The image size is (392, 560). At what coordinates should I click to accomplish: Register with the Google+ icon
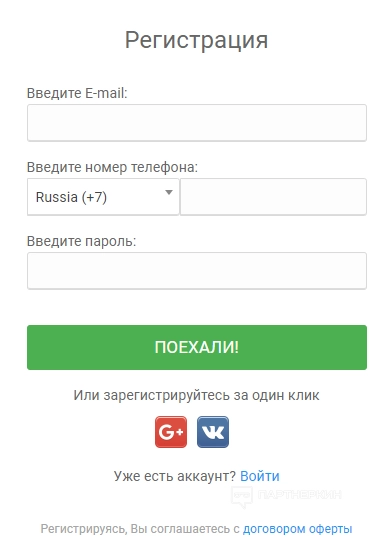tap(171, 432)
